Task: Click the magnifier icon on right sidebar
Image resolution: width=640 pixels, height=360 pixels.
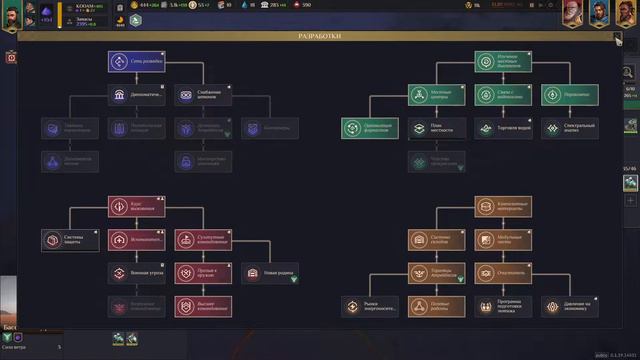Action: coord(628,73)
